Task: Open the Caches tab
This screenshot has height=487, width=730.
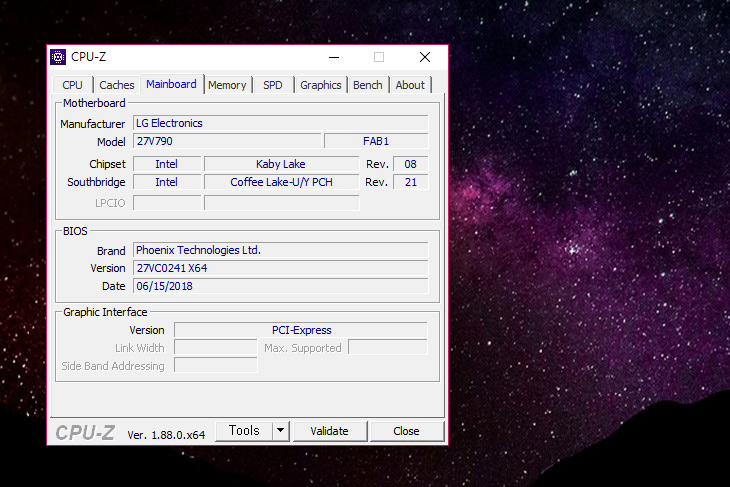Action: point(116,85)
